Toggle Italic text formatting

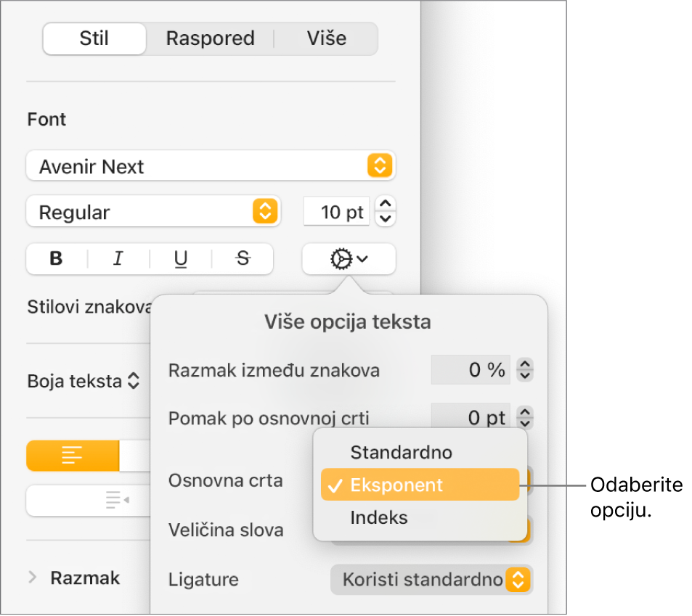[118, 259]
